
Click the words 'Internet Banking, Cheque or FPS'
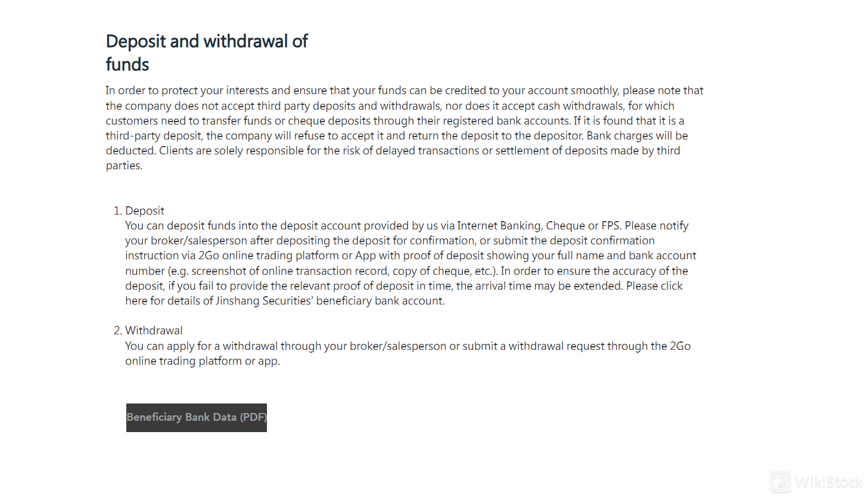539,226
